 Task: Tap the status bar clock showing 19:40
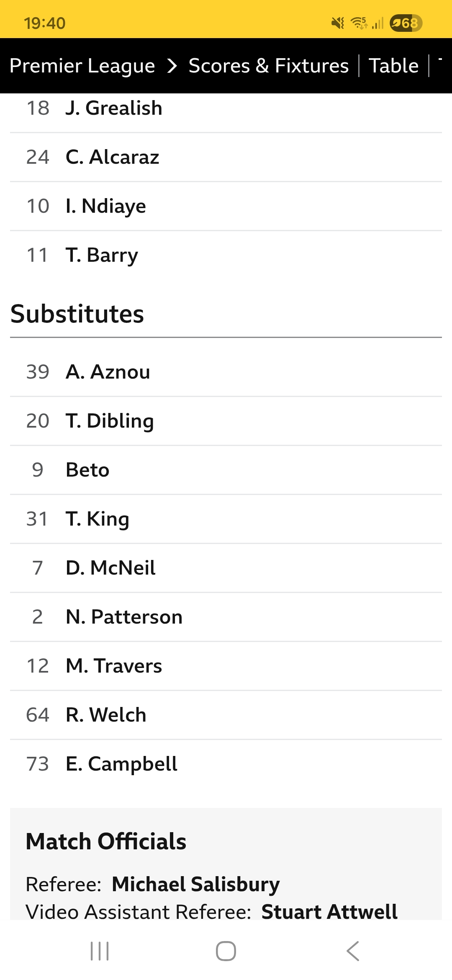(x=45, y=23)
